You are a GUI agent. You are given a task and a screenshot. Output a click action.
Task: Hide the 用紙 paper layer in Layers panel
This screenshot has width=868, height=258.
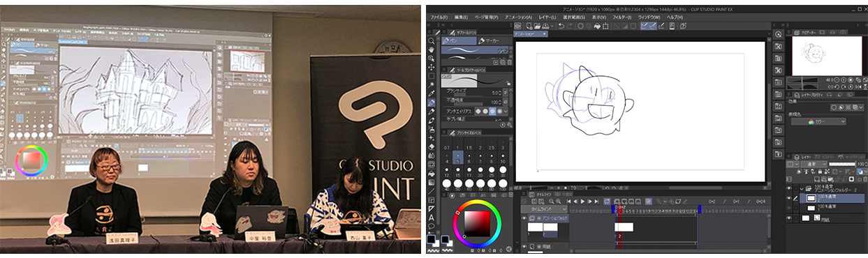coord(790,218)
